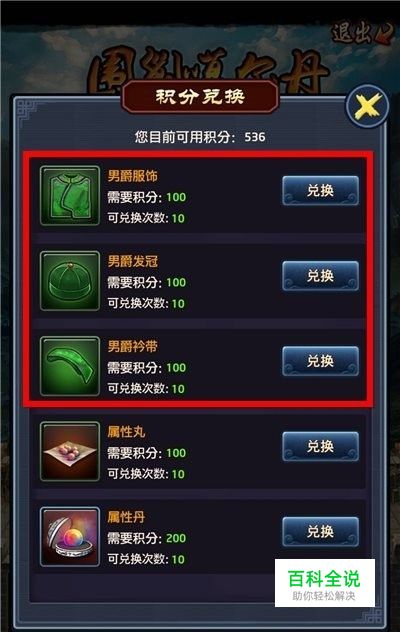Click the 属性丸 pills icon

[70, 451]
